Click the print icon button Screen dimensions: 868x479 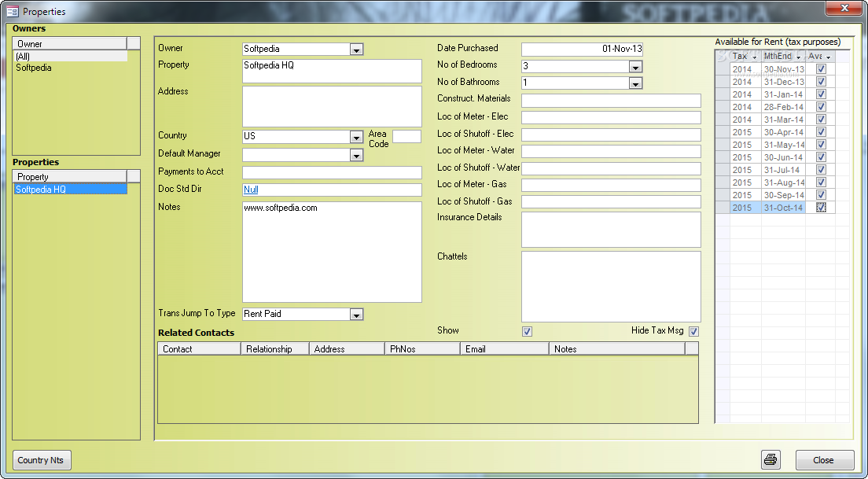pos(771,459)
